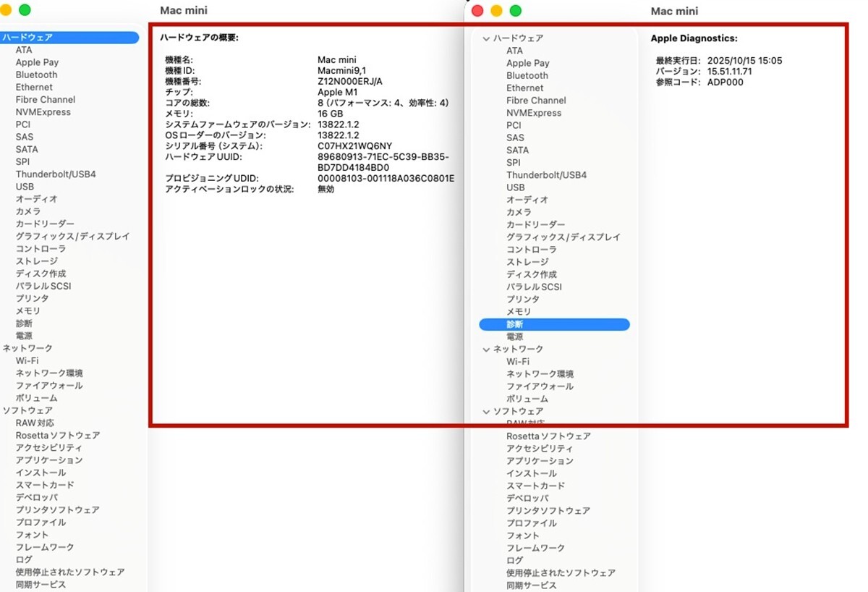The height and width of the screenshot is (592, 868).
Task: Select メモリ in Apple Diagnostics window sidebar
Action: pos(519,312)
